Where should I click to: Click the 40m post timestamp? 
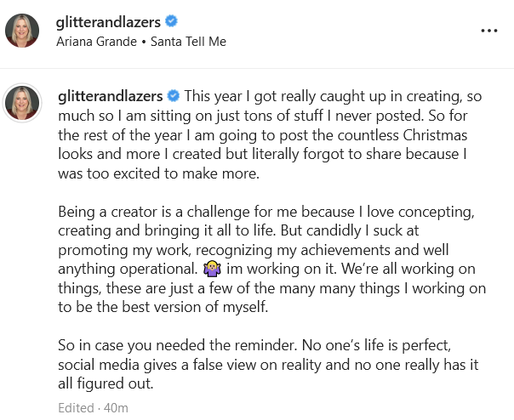pos(116,408)
